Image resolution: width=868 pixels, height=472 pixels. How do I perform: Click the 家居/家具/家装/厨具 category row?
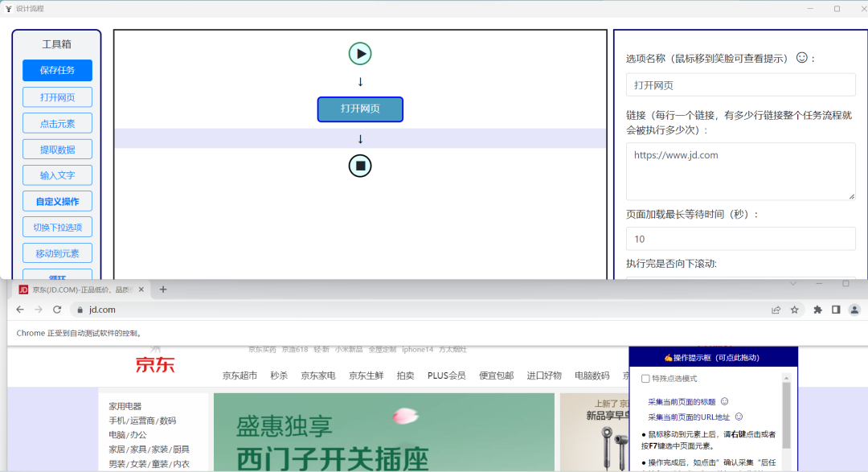149,449
